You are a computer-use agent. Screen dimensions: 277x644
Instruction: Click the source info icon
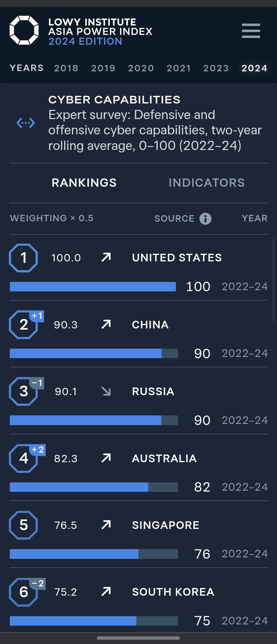(205, 219)
